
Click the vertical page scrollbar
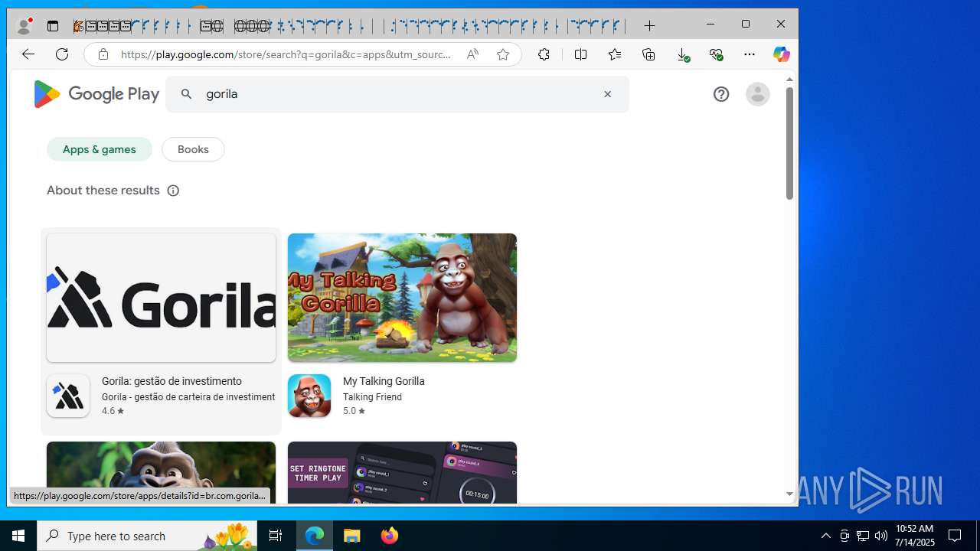(789, 143)
